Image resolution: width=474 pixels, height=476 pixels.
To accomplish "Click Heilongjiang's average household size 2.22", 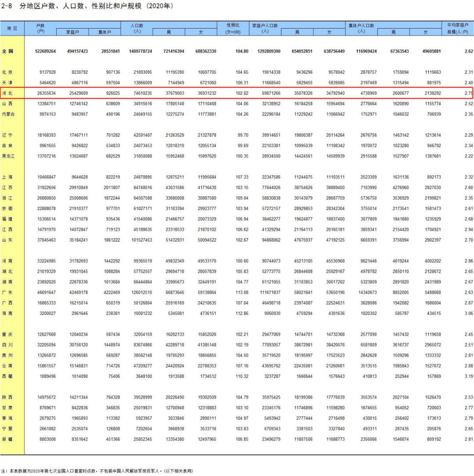I will point(469,156).
